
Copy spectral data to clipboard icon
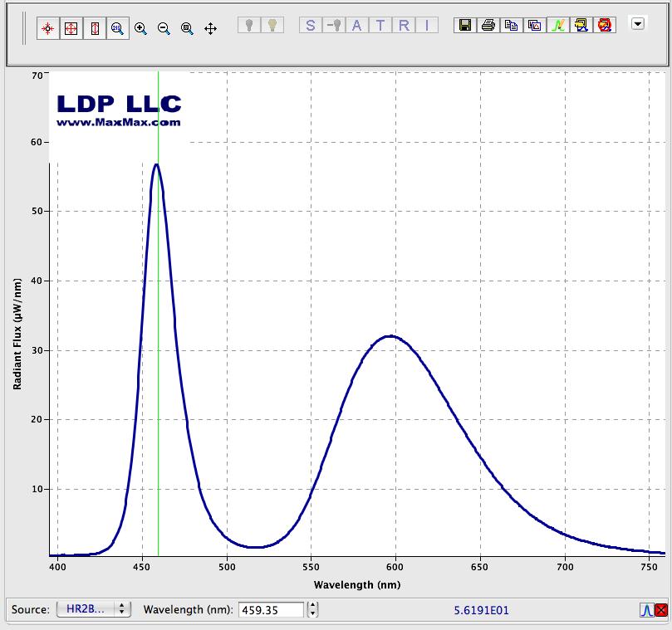tap(512, 25)
